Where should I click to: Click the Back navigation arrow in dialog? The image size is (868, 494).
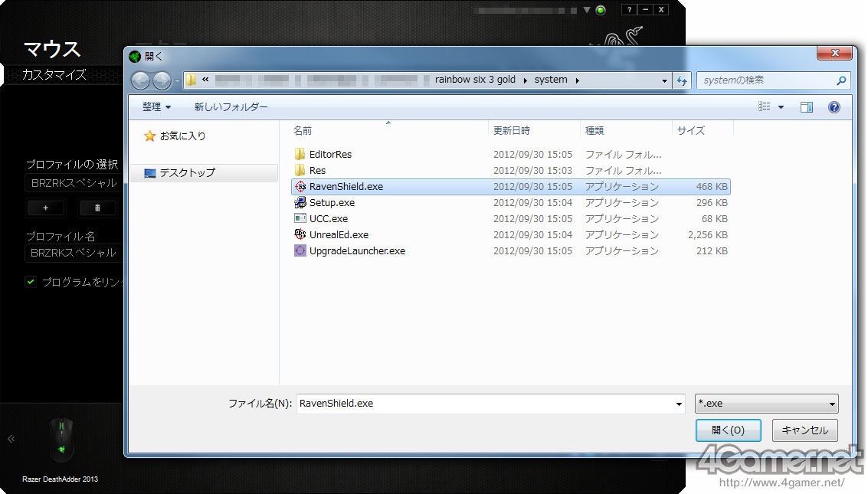click(141, 80)
